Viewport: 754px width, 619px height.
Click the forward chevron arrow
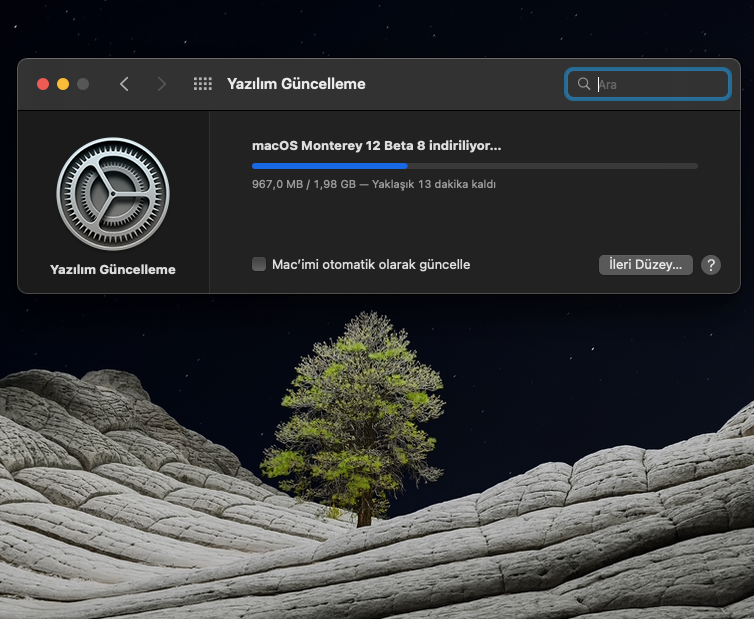click(162, 84)
